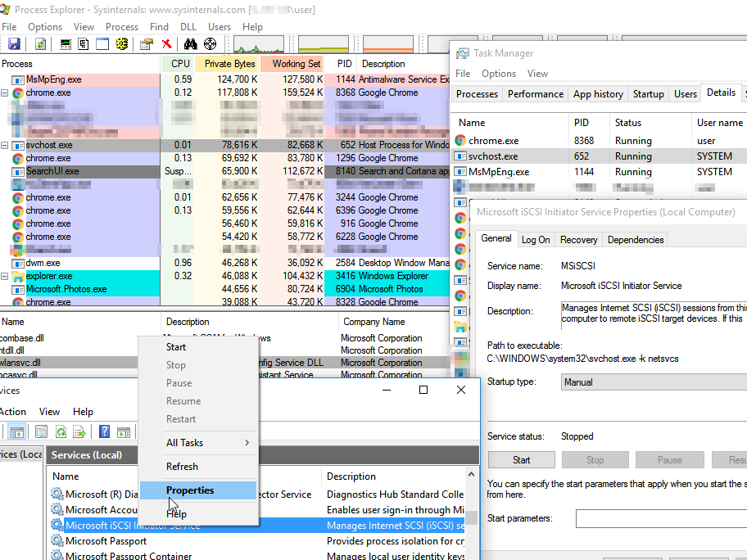Switch to the App history tab

[x=599, y=94]
